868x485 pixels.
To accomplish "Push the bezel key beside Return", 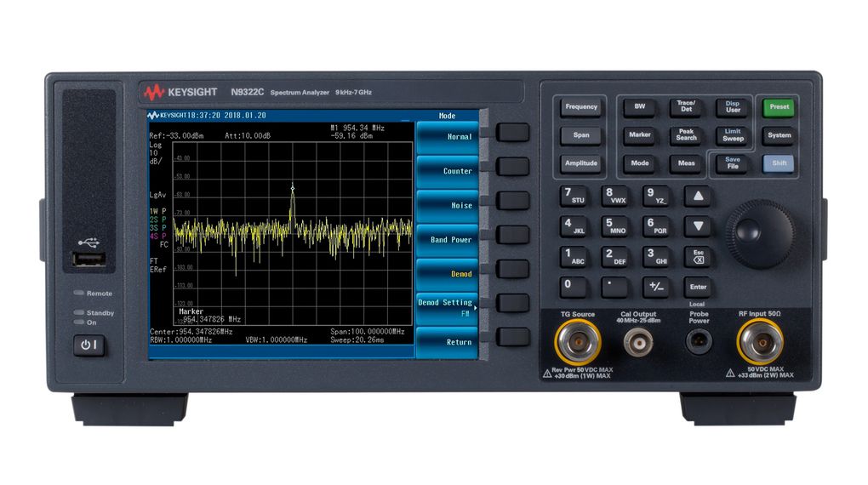I will coord(512,337).
